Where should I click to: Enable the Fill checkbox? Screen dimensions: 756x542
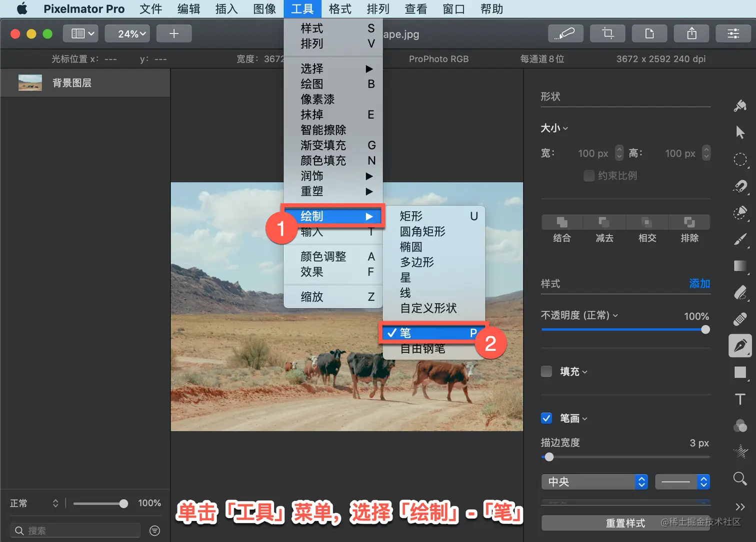[546, 371]
